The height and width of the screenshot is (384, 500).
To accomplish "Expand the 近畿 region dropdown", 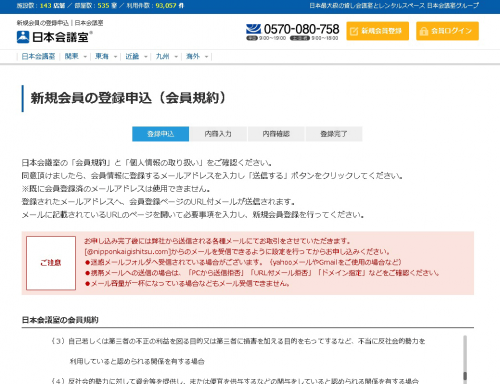I will click(136, 56).
